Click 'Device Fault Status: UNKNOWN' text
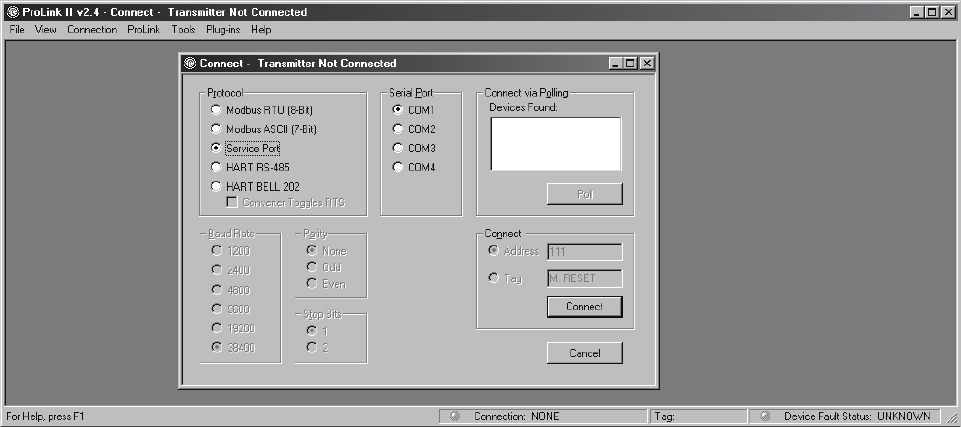 (857, 417)
